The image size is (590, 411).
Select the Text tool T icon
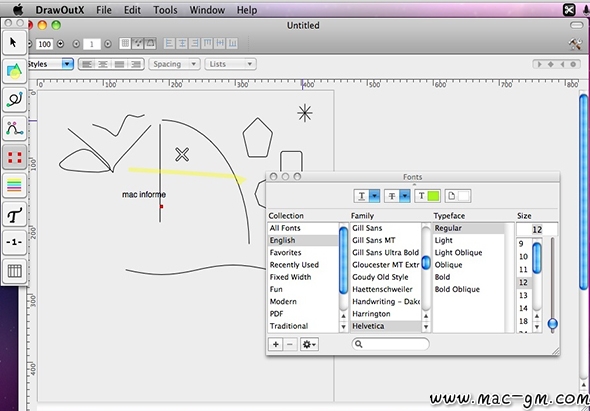point(14,215)
